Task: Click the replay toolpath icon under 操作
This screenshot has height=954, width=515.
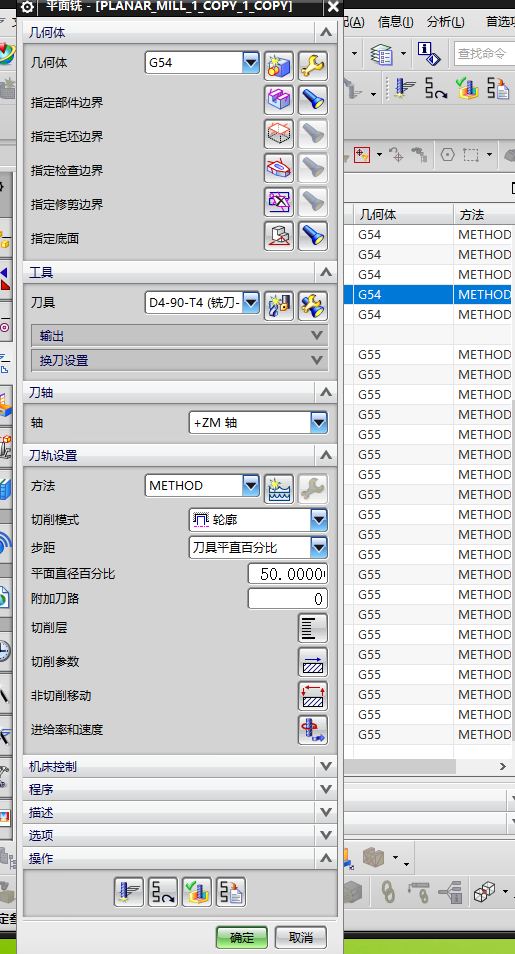Action: point(163,893)
